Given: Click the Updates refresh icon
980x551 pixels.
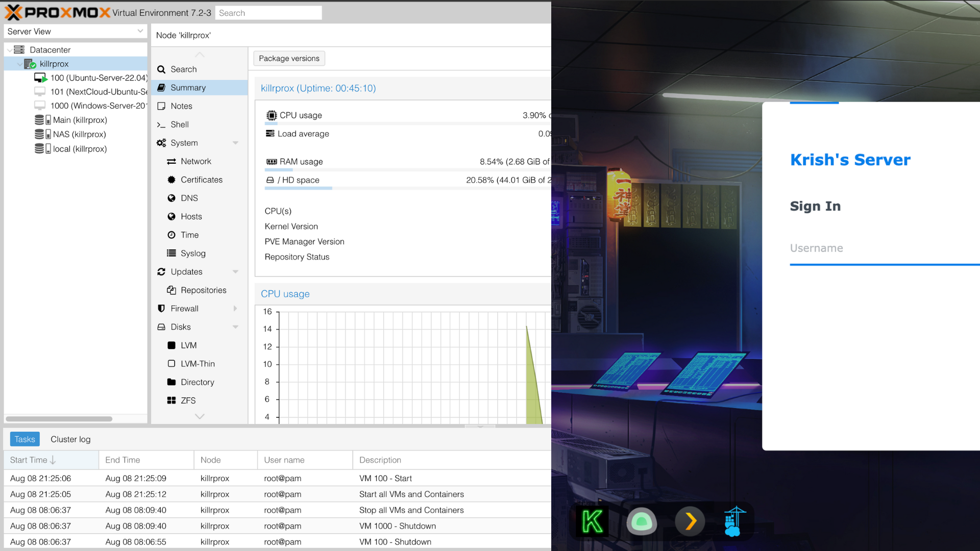Looking at the screenshot, I should click(x=161, y=271).
